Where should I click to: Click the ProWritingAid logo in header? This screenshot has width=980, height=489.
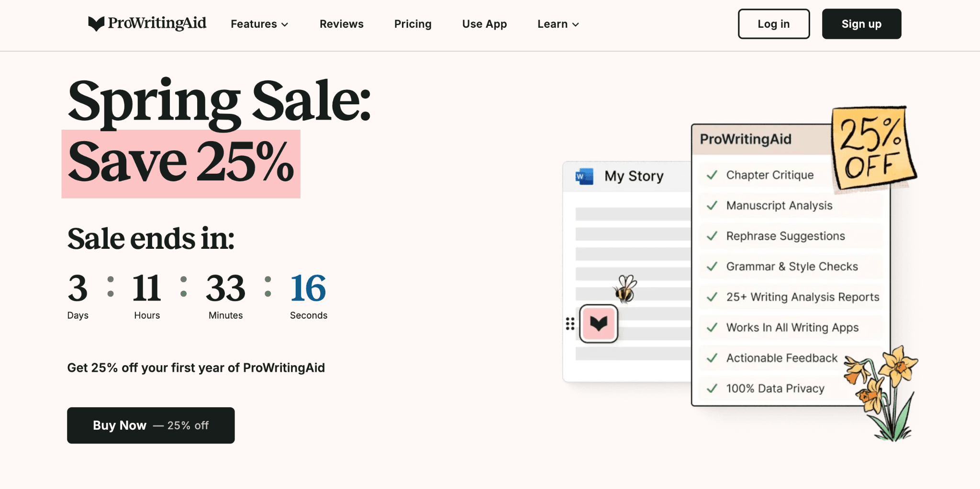[x=147, y=23]
